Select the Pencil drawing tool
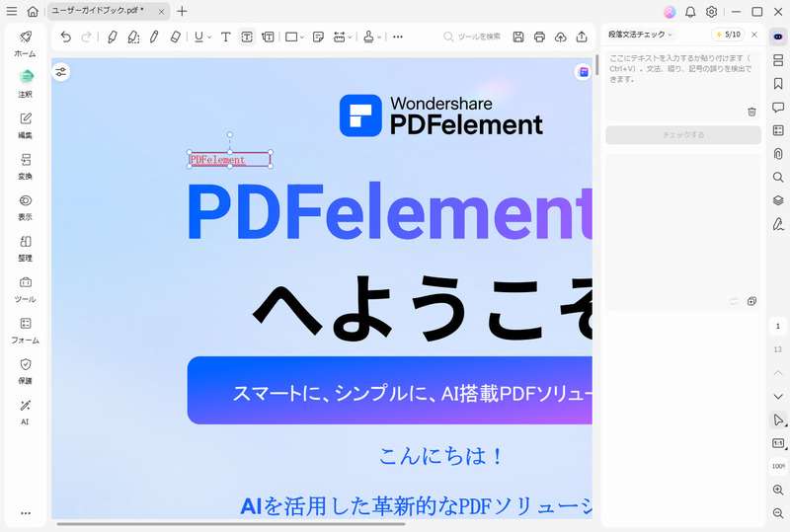 [154, 37]
